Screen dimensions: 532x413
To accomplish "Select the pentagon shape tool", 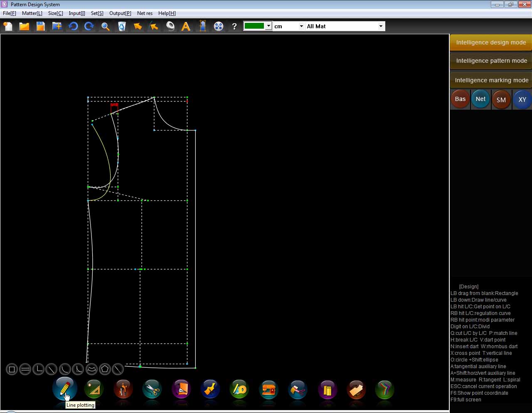I will click(x=105, y=369).
